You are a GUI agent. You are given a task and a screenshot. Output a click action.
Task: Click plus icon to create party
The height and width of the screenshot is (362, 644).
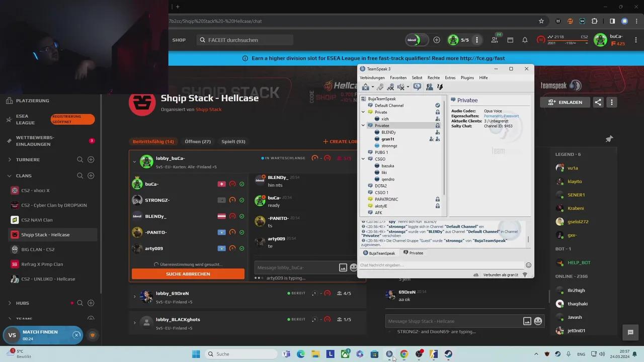coord(437,40)
